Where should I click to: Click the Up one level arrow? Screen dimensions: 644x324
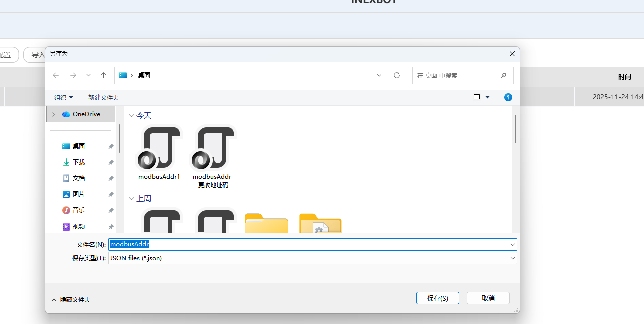pos(104,75)
